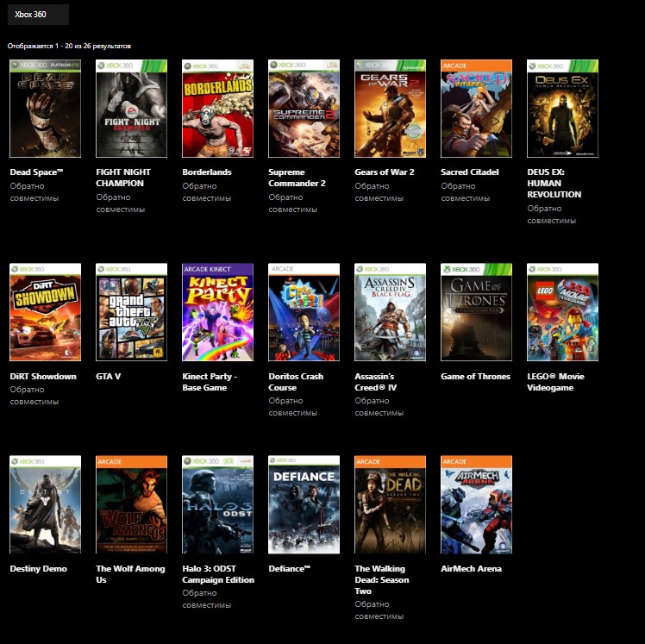Image resolution: width=645 pixels, height=644 pixels.
Task: Open the LEGO Movie Videogame title link
Action: [556, 382]
